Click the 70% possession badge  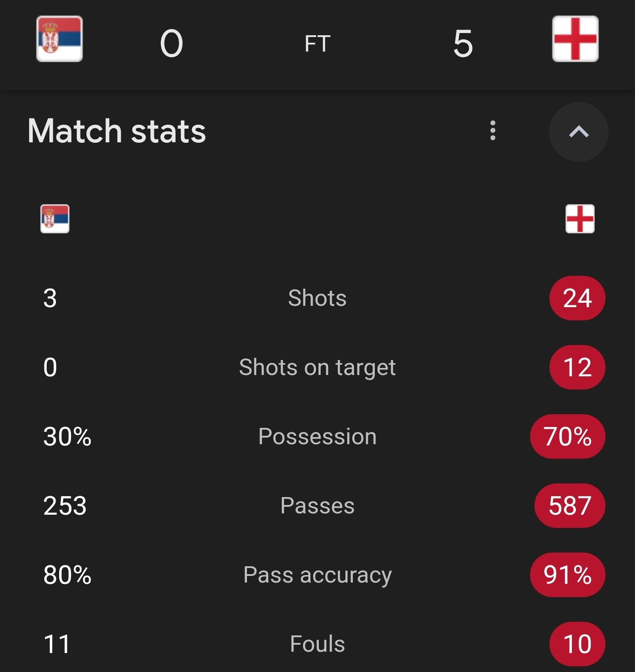[x=568, y=437]
